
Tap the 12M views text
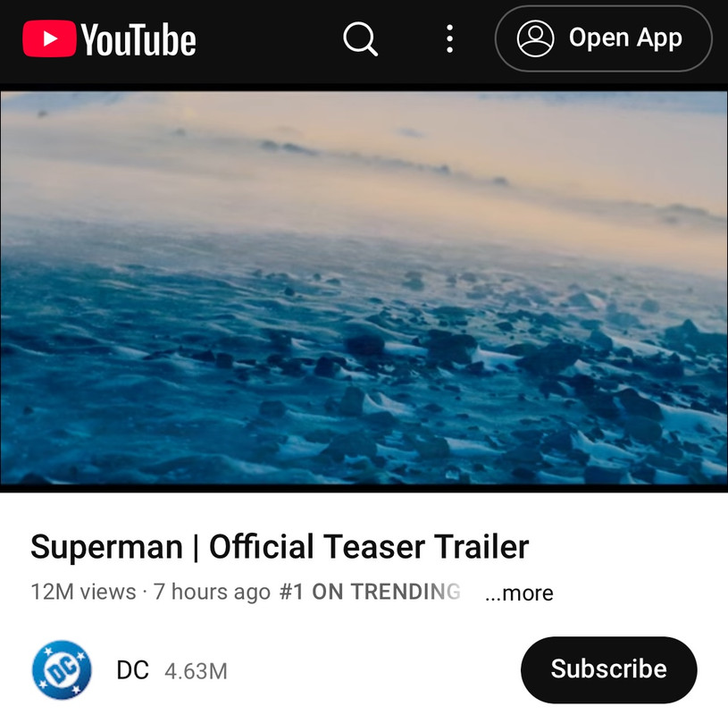pos(83,592)
